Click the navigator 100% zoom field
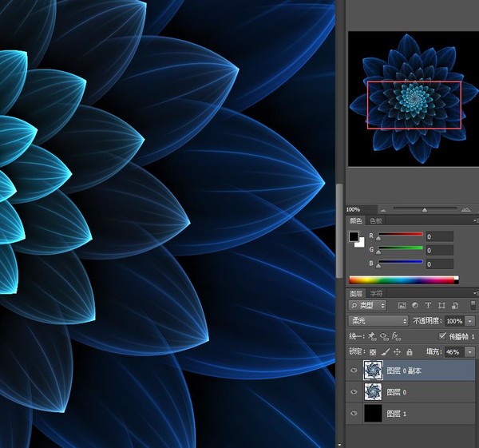The height and width of the screenshot is (448, 479). coord(361,210)
